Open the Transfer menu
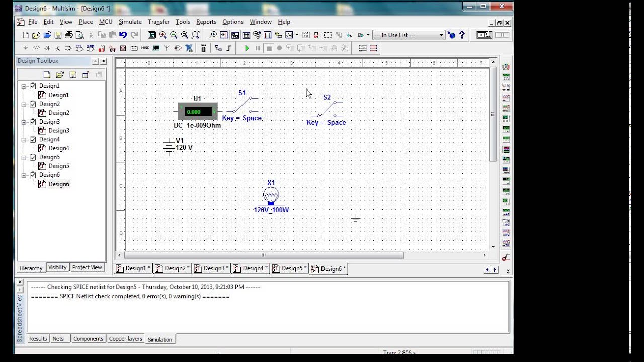The width and height of the screenshot is (644, 362). (x=158, y=22)
